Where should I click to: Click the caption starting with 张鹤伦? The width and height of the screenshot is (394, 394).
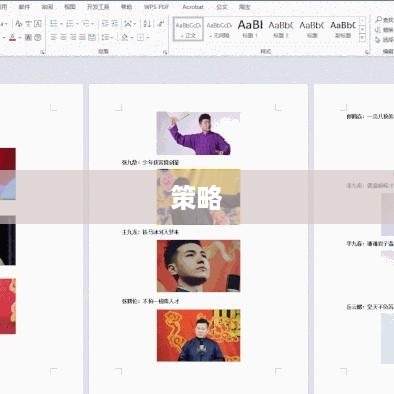[x=150, y=301]
